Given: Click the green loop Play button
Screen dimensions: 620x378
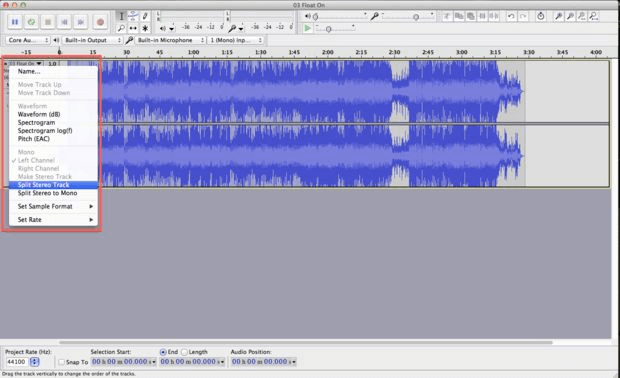Looking at the screenshot, I should click(31, 22).
